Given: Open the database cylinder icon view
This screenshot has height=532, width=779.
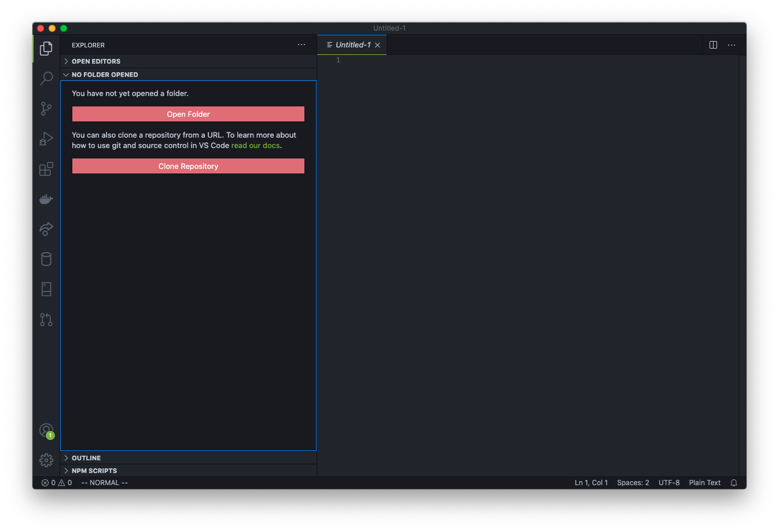Looking at the screenshot, I should point(46,259).
